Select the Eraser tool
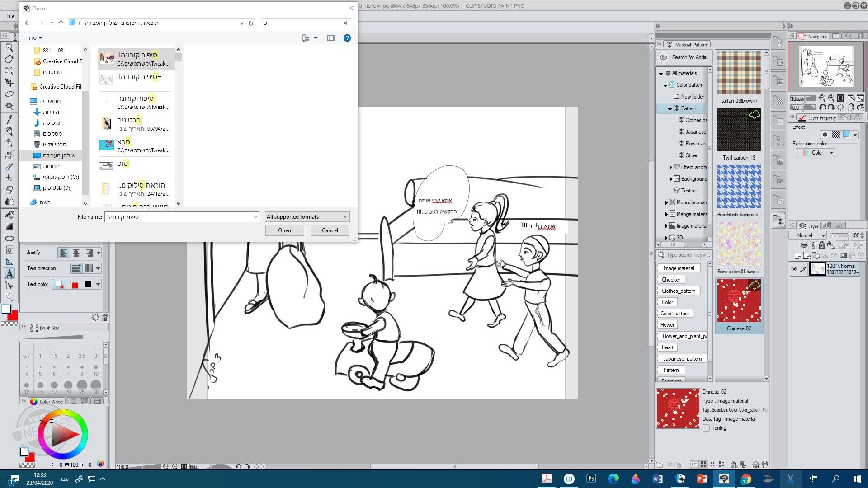Viewport: 868px width, 488px height. [x=9, y=190]
